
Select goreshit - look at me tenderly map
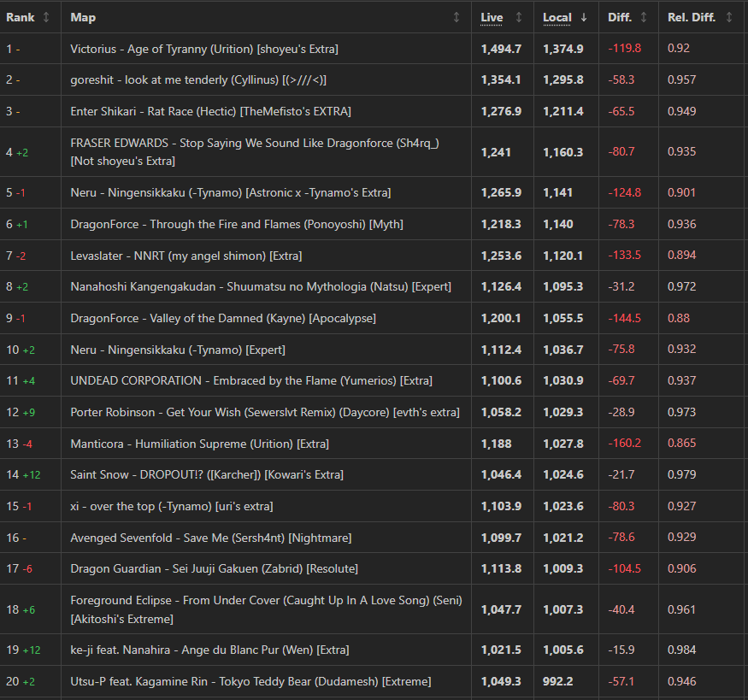tap(198, 79)
